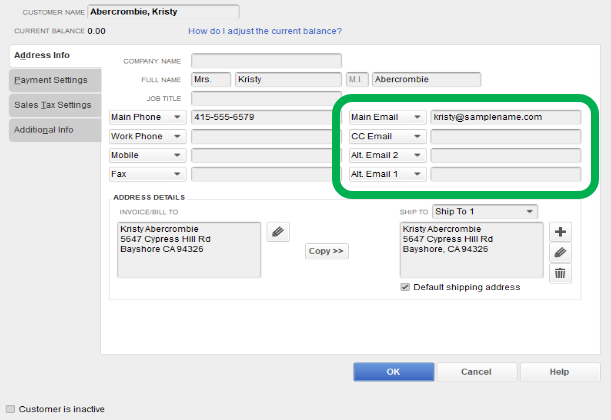
Task: Open the Alt. Email 2 type dropdown
Action: pyautogui.click(x=388, y=155)
